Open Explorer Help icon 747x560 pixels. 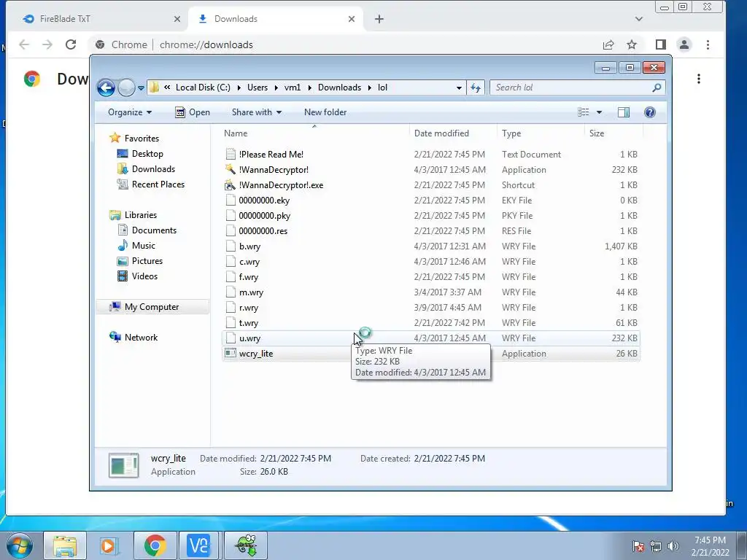650,112
